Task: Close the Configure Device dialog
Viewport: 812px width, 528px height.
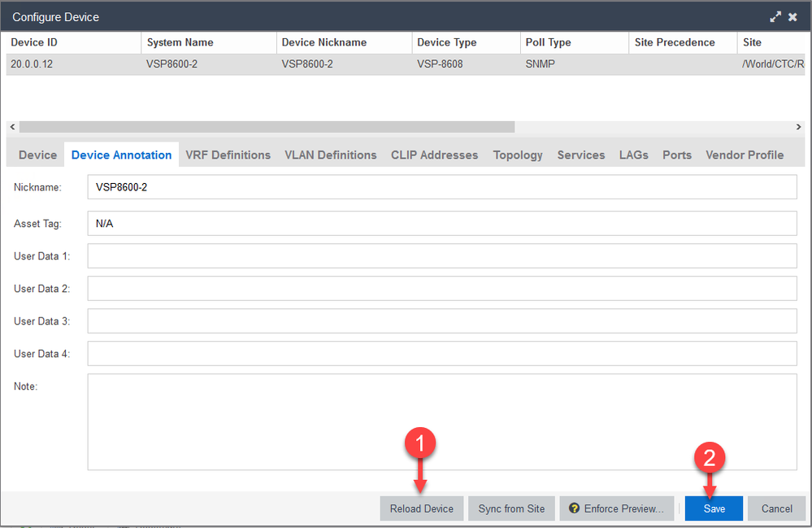Action: (x=792, y=16)
